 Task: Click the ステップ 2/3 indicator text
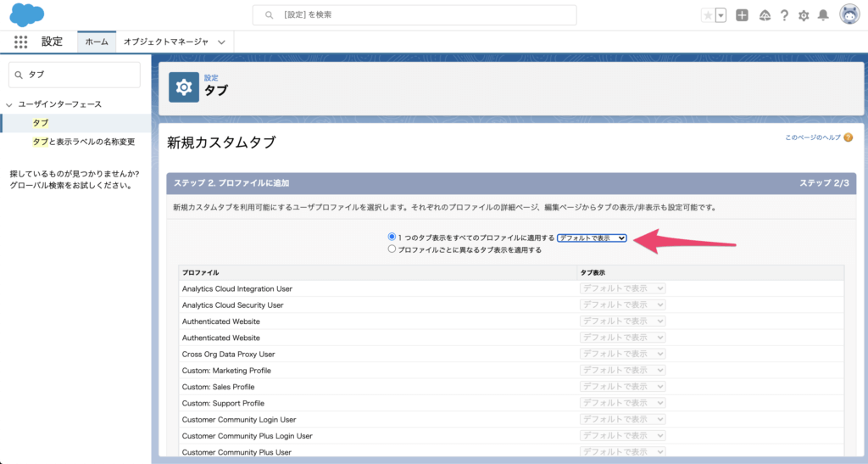coord(824,183)
